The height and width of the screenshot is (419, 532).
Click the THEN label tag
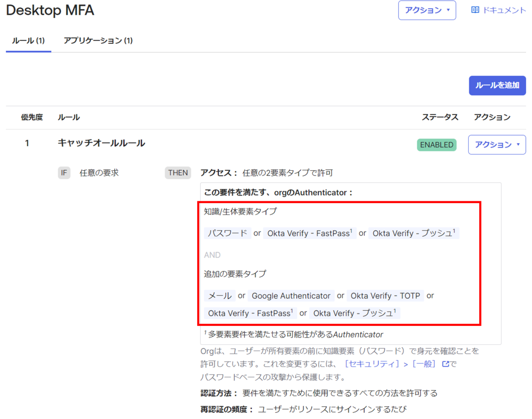tap(178, 173)
